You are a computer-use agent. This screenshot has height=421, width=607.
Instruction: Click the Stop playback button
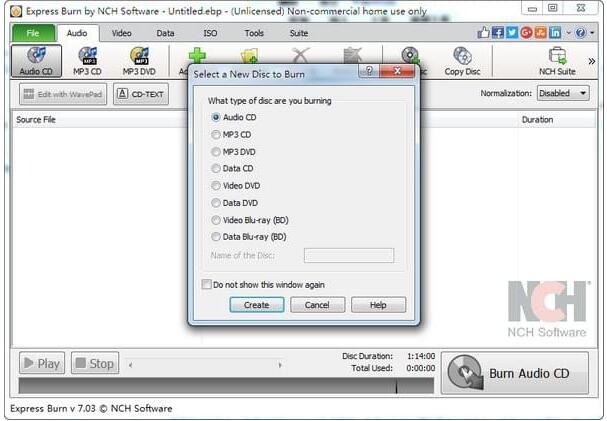click(x=95, y=363)
